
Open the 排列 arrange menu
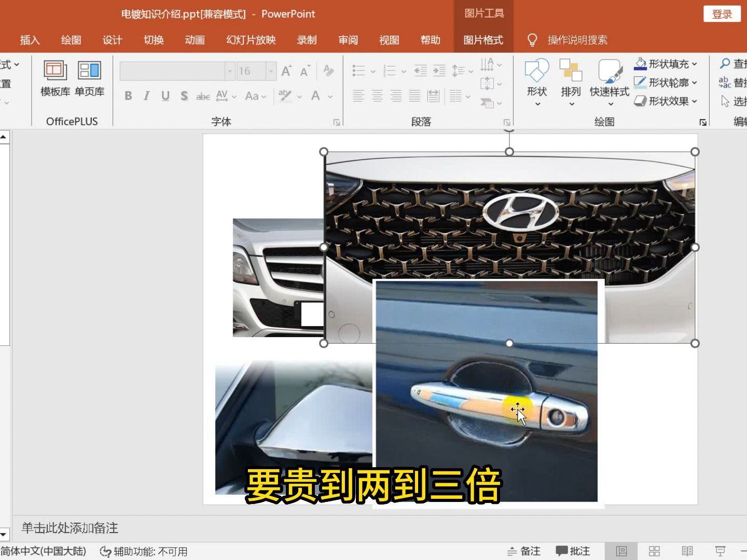click(571, 83)
